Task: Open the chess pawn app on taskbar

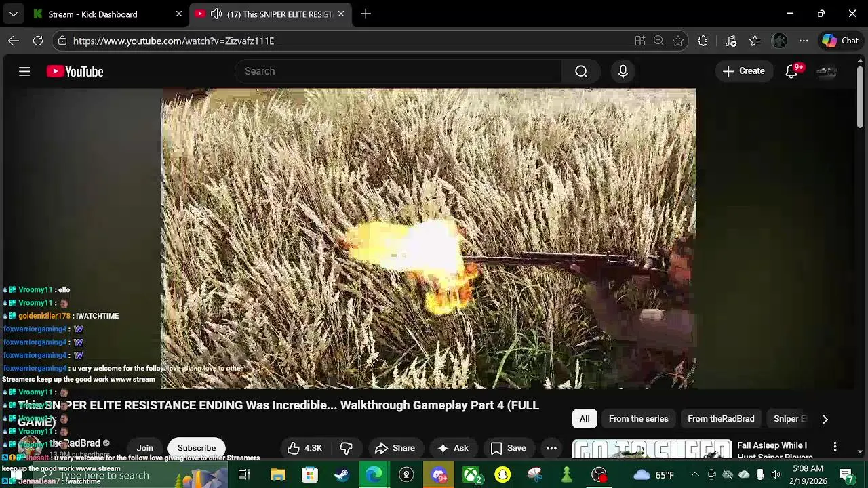Action: 567,475
